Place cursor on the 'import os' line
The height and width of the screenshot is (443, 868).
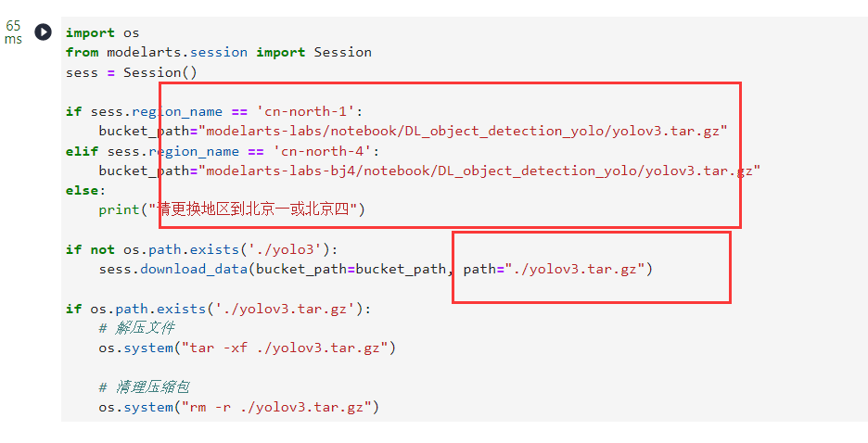(x=102, y=32)
